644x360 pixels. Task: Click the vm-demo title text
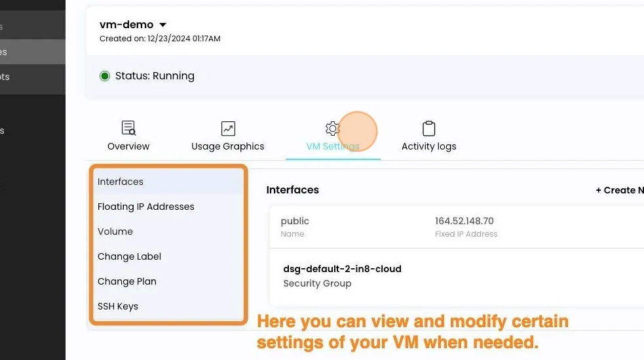[126, 25]
